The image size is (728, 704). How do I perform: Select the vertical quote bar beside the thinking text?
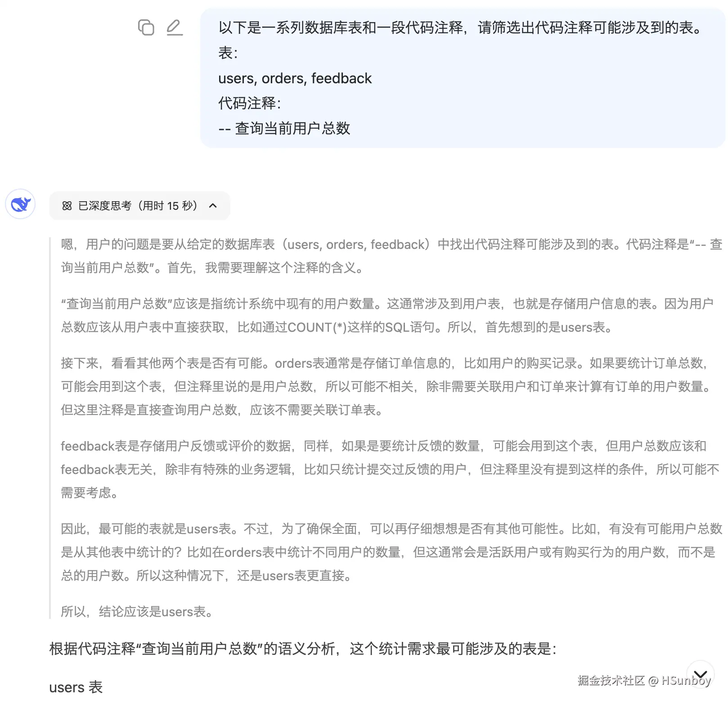point(50,428)
